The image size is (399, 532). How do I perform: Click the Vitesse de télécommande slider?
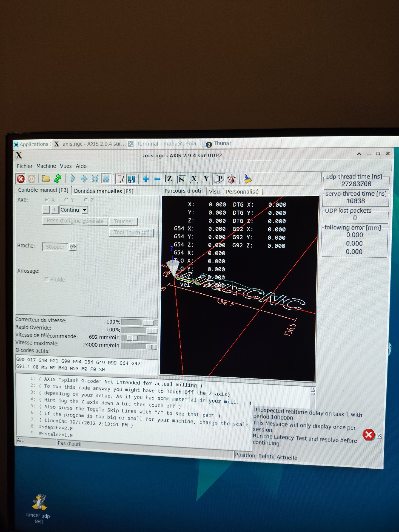coord(139,338)
